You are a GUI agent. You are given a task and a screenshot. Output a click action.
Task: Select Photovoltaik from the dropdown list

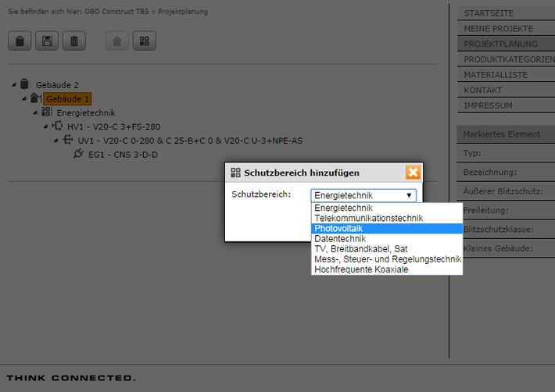(x=338, y=229)
